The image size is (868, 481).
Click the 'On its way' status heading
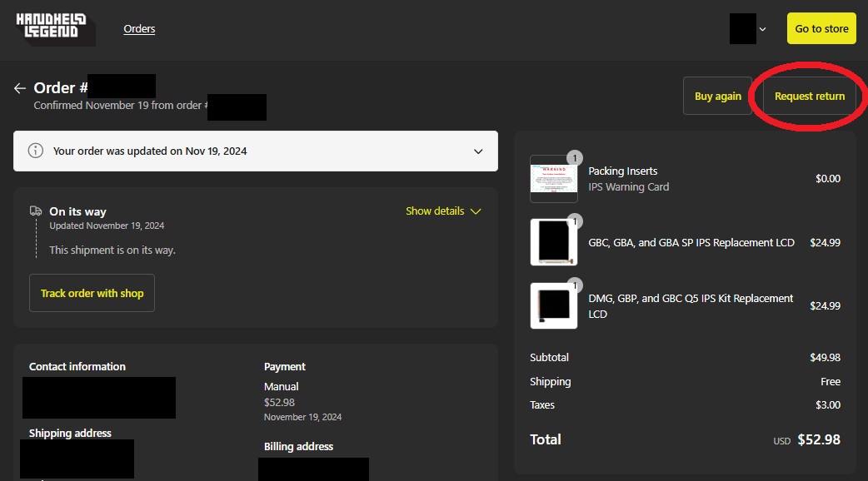(x=77, y=211)
